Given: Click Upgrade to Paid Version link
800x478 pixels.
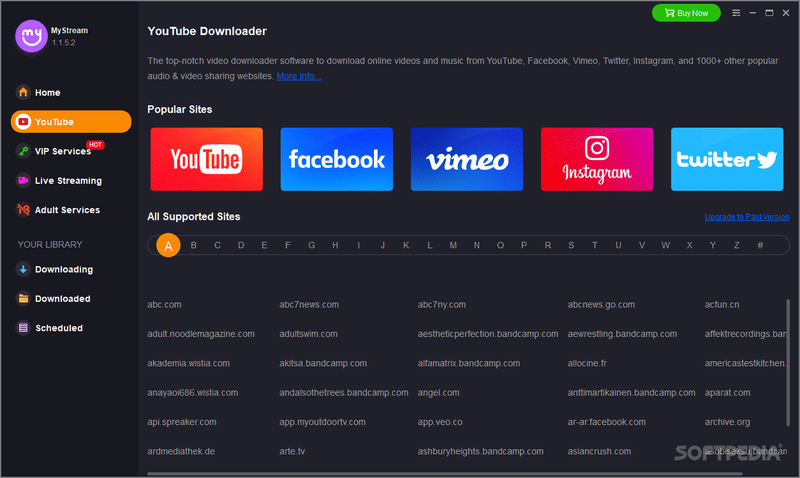Looking at the screenshot, I should [747, 217].
